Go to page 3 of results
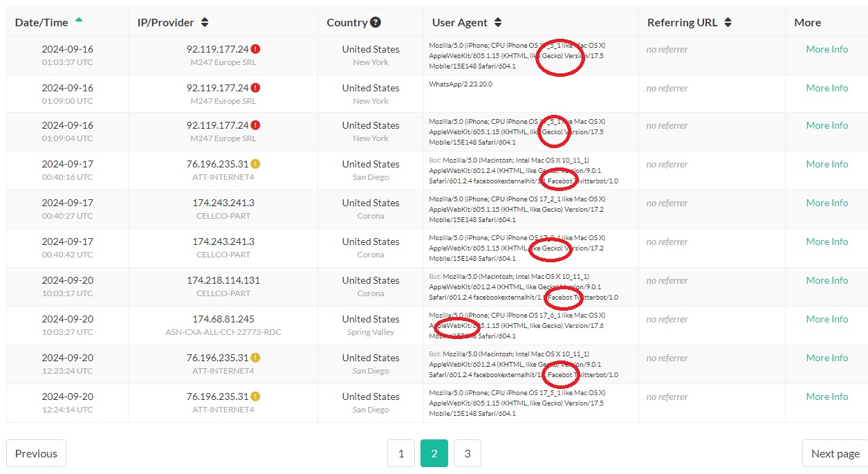The image size is (868, 474). point(467,453)
